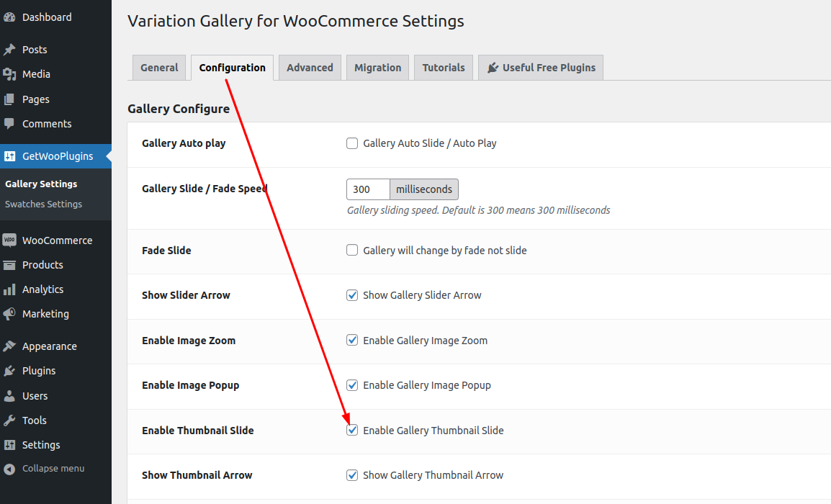Image resolution: width=831 pixels, height=504 pixels.
Task: Click the Posts pushpin icon
Action: [9, 49]
